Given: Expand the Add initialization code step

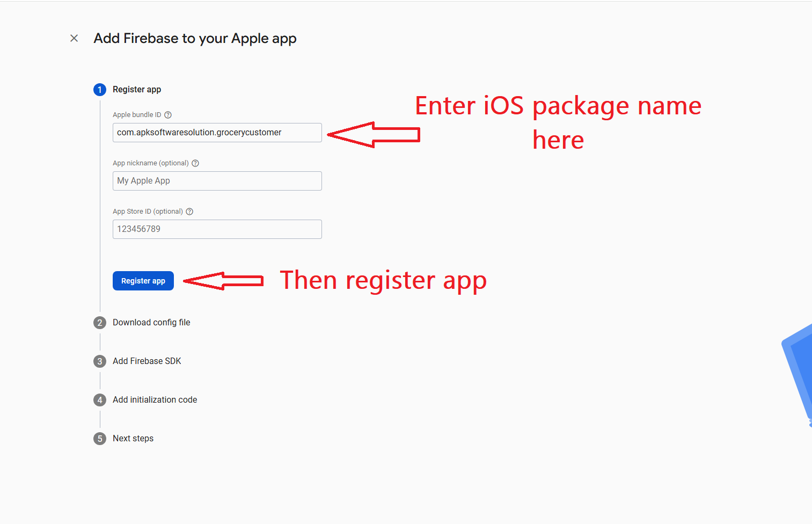Looking at the screenshot, I should (x=155, y=400).
